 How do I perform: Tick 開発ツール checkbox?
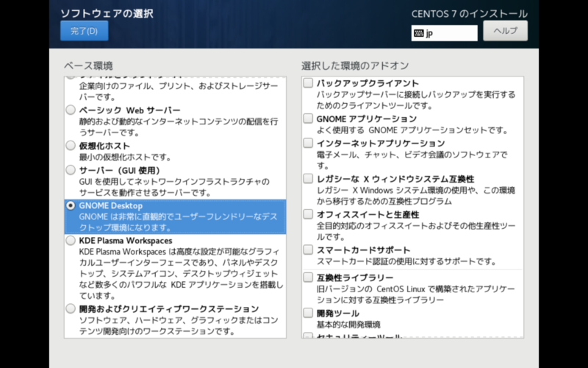[308, 314]
